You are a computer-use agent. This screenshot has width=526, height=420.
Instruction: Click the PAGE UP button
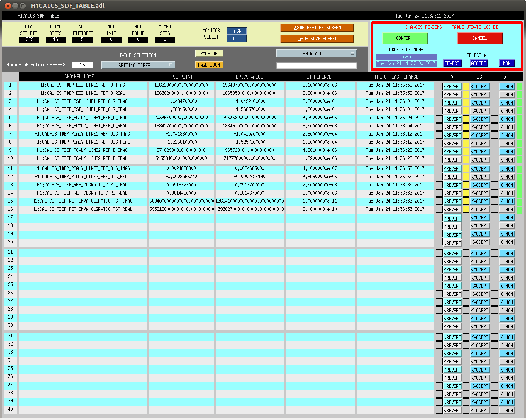209,54
